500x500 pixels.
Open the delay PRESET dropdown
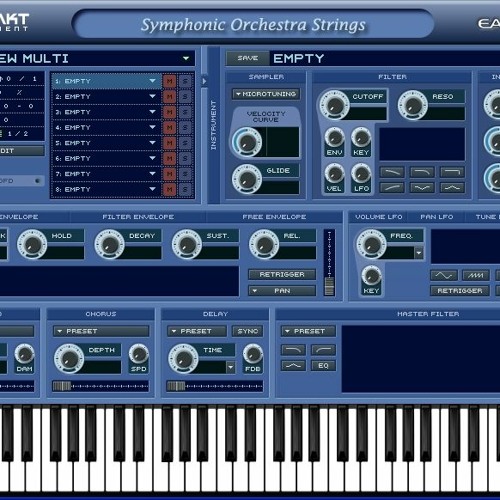point(197,331)
